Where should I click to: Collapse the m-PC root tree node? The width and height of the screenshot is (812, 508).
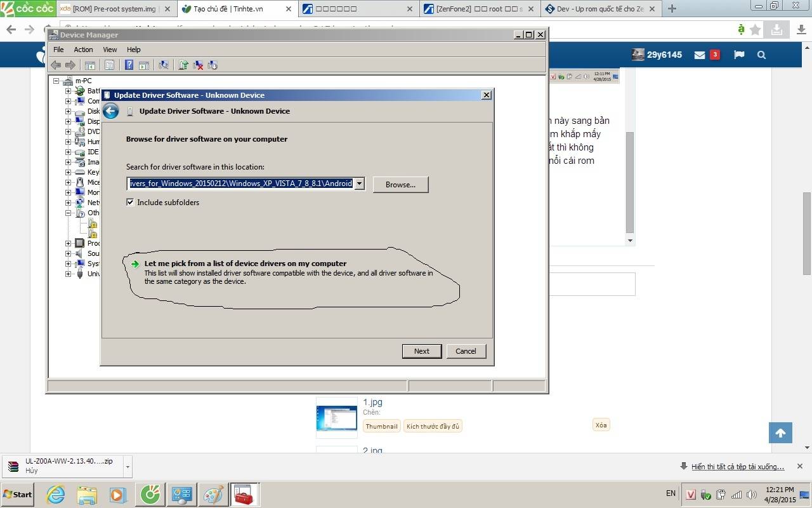(56, 81)
